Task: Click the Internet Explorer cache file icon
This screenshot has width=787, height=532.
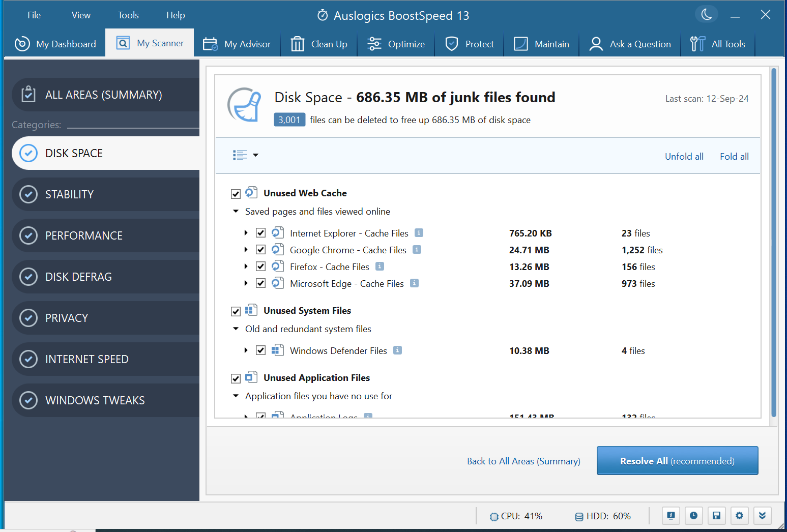Action: coord(277,233)
